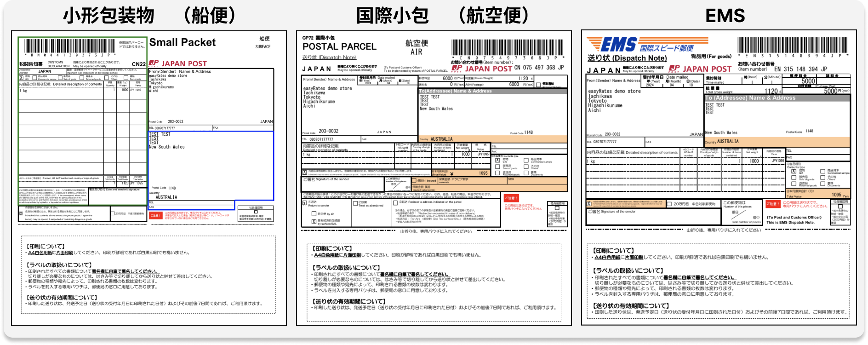Click the Small Packet label barcode
This screenshot has width=868, height=345.
(x=69, y=47)
